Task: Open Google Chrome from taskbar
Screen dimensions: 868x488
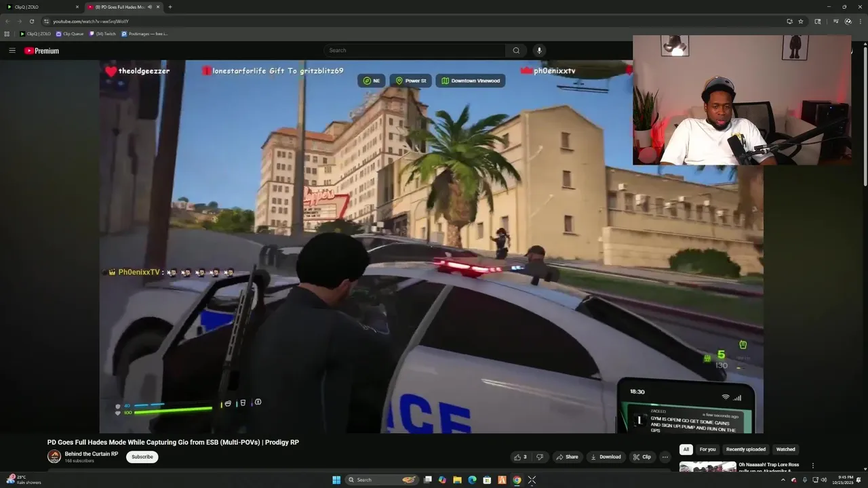Action: [517, 480]
